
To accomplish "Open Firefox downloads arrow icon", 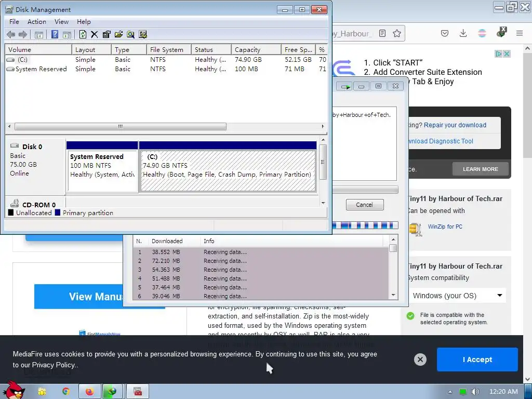I will pyautogui.click(x=463, y=33).
